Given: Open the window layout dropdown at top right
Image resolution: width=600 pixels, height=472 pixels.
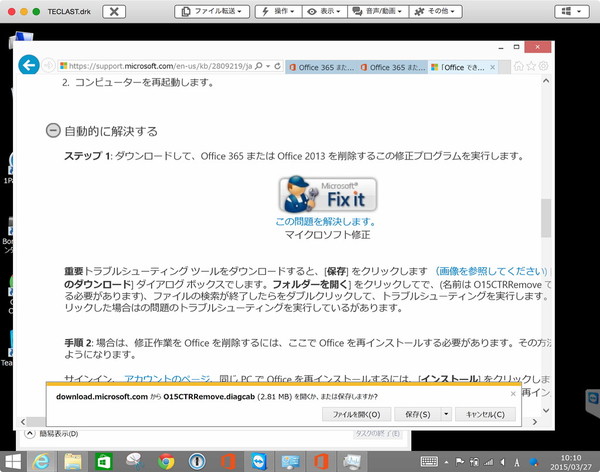Looking at the screenshot, I should 571,11.
